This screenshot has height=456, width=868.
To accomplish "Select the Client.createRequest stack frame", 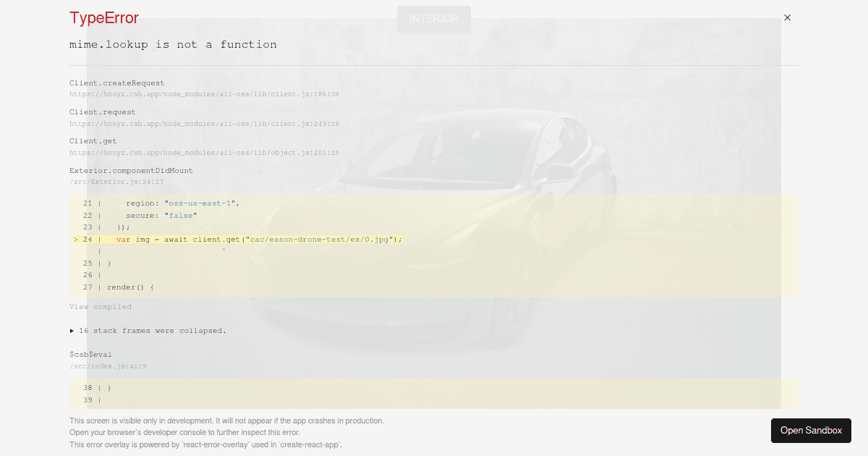I will pos(116,83).
